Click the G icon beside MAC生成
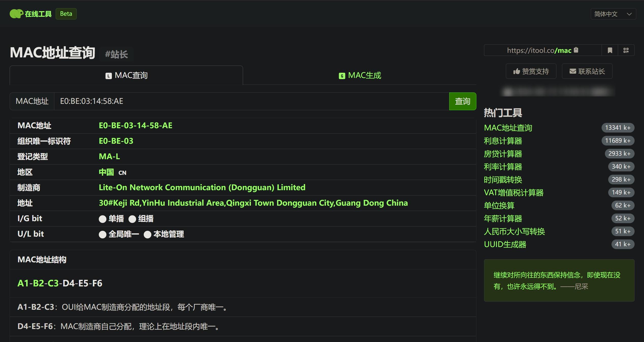This screenshot has height=342, width=644. [x=342, y=76]
